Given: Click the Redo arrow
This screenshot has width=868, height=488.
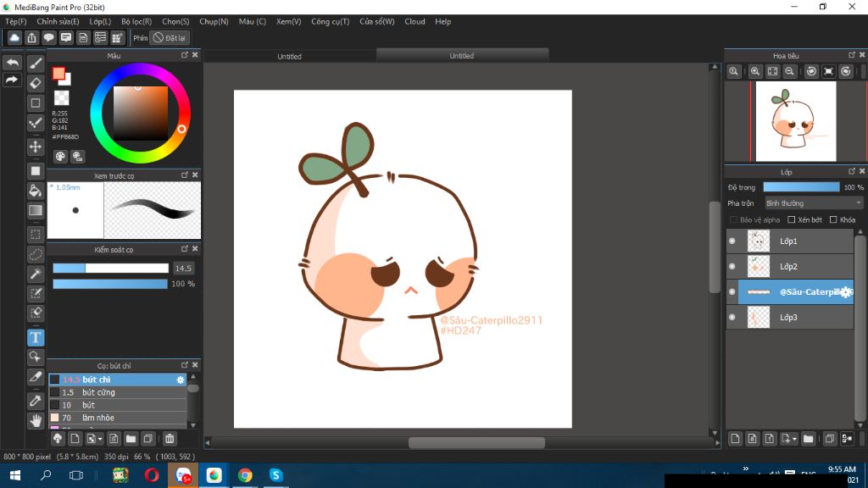Looking at the screenshot, I should tap(12, 80).
